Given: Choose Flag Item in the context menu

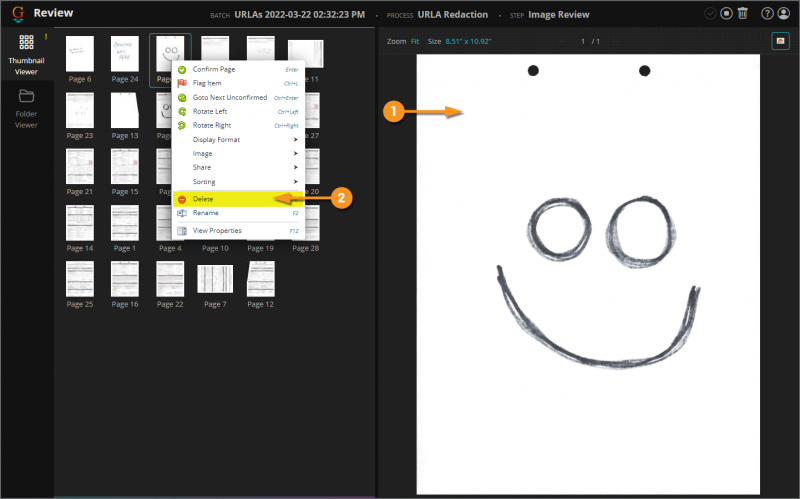Looking at the screenshot, I should point(238,83).
